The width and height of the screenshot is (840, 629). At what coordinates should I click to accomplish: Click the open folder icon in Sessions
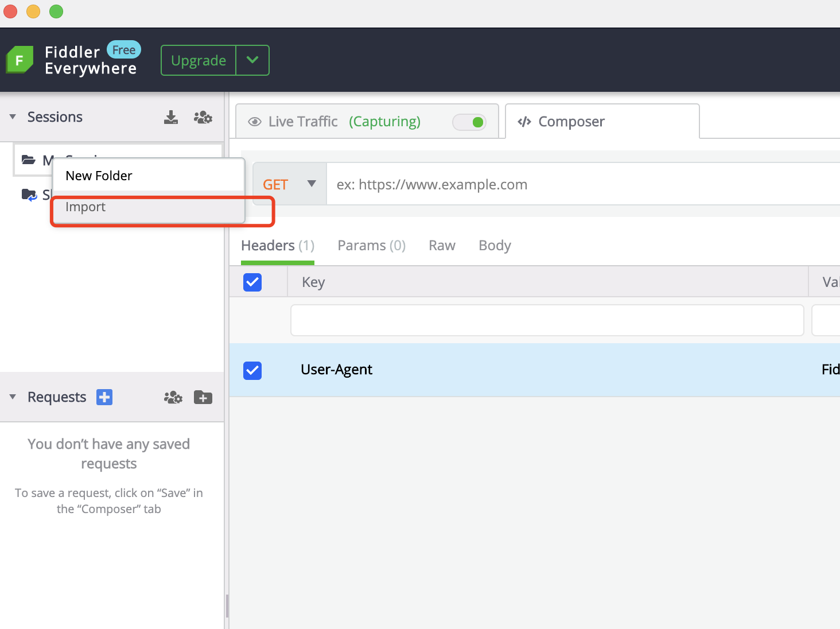click(29, 160)
